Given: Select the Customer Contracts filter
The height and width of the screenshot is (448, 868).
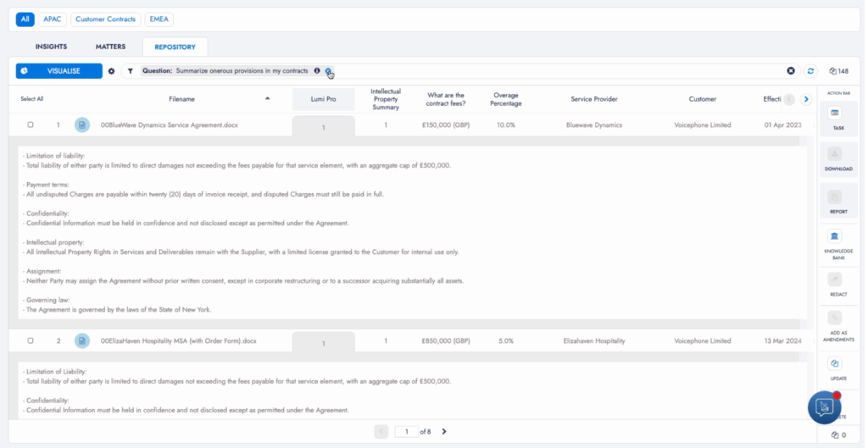Looking at the screenshot, I should click(x=106, y=19).
